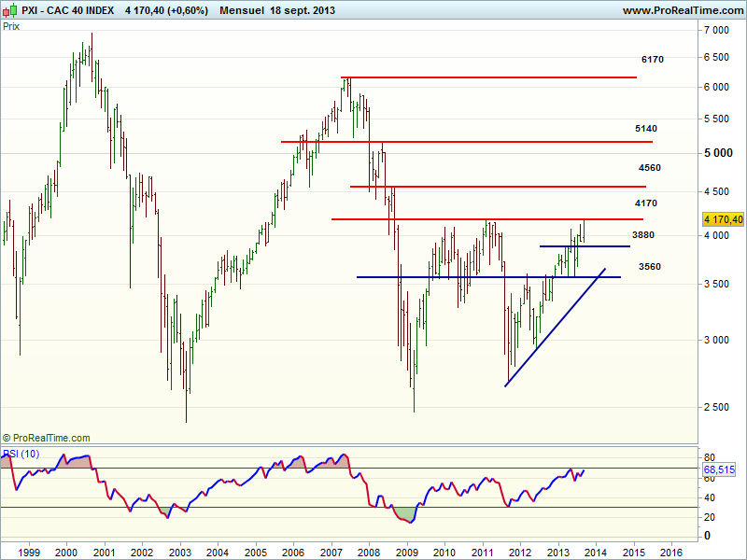Image resolution: width=747 pixels, height=560 pixels.
Task: Click the candlestick chart icon in title bar
Action: (10, 10)
